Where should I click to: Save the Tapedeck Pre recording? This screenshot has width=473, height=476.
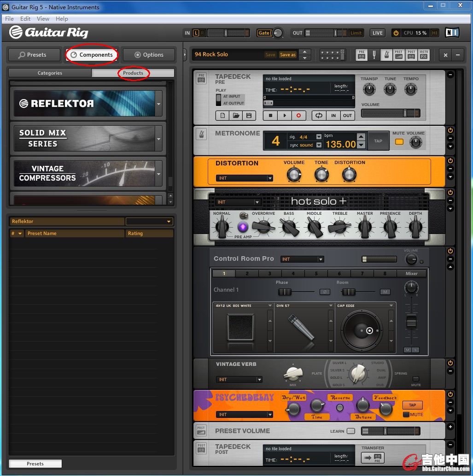(x=249, y=116)
